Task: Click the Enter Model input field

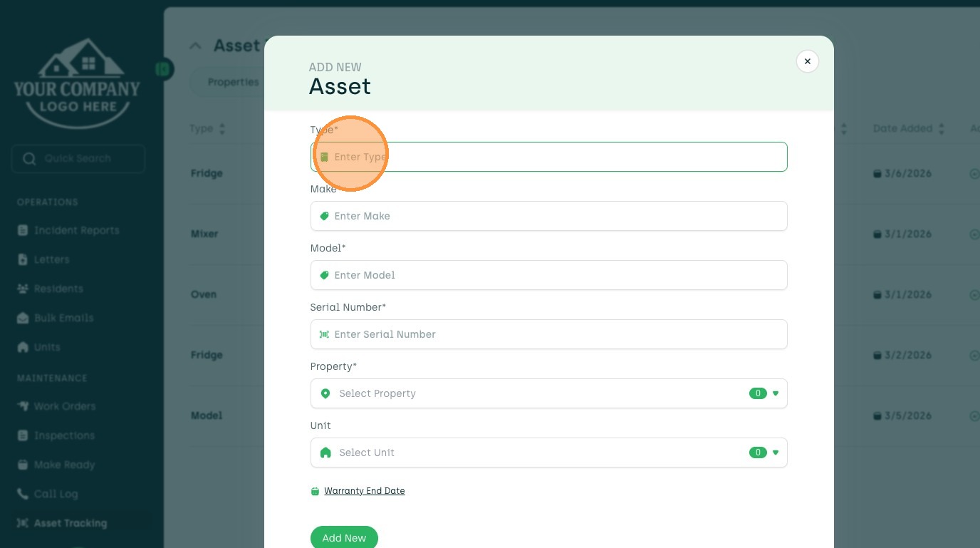Action: click(548, 275)
